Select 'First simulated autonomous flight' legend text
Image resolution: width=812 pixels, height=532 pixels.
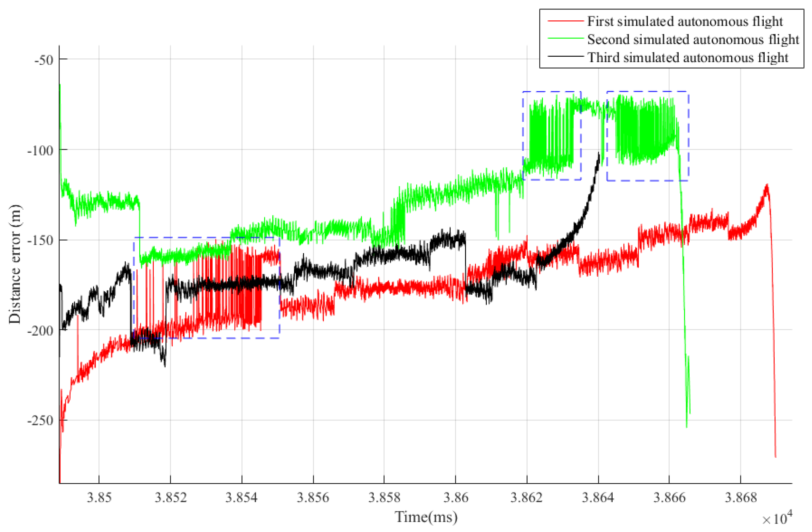click(685, 22)
